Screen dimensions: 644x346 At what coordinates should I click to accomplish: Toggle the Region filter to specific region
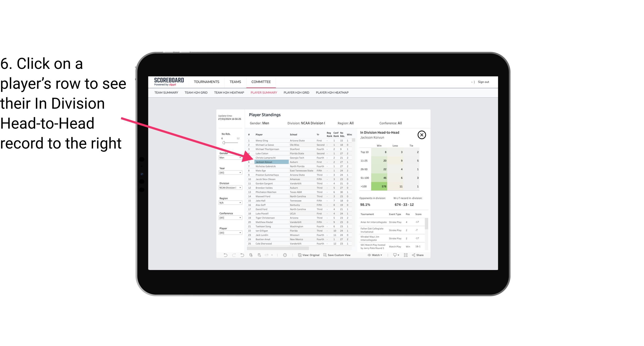pyautogui.click(x=230, y=202)
